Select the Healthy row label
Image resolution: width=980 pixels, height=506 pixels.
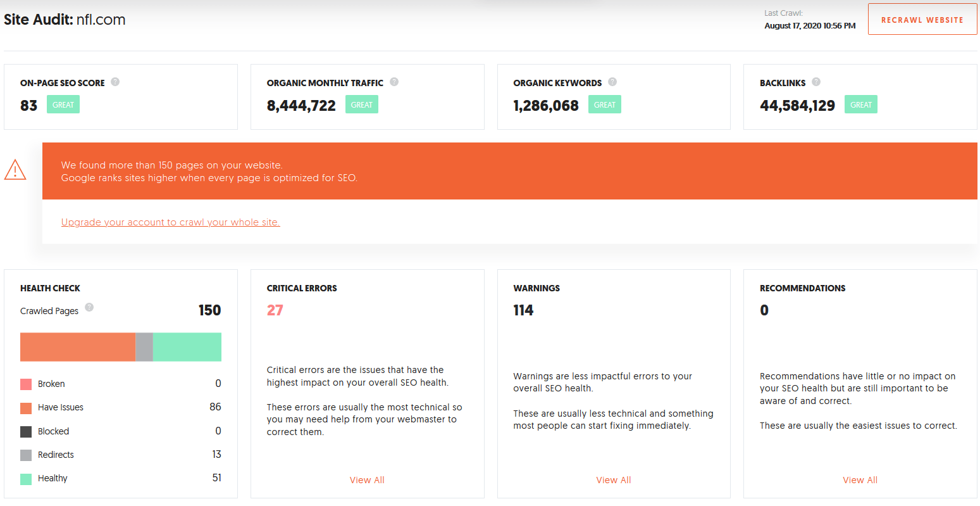53,478
